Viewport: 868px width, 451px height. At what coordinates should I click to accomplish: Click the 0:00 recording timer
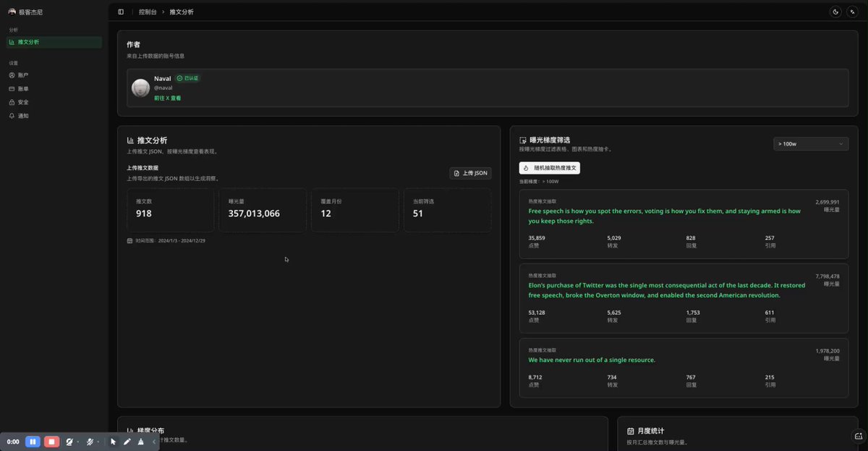(x=13, y=442)
